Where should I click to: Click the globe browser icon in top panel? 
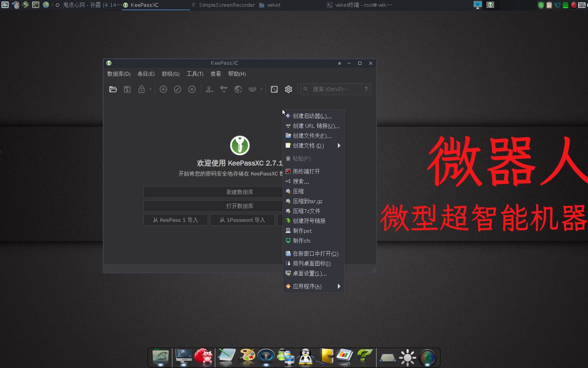(46, 5)
